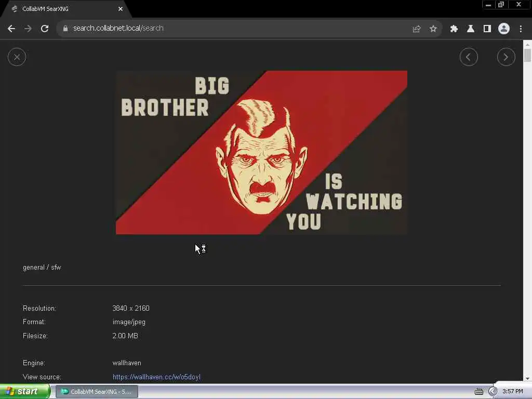Image resolution: width=532 pixels, height=399 pixels.
Task: Click the 'Resolution:' label
Action: click(x=39, y=309)
